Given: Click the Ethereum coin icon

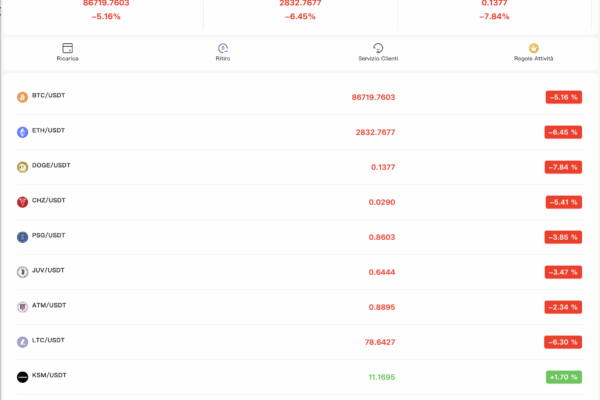Looking at the screenshot, I should pos(23,132).
